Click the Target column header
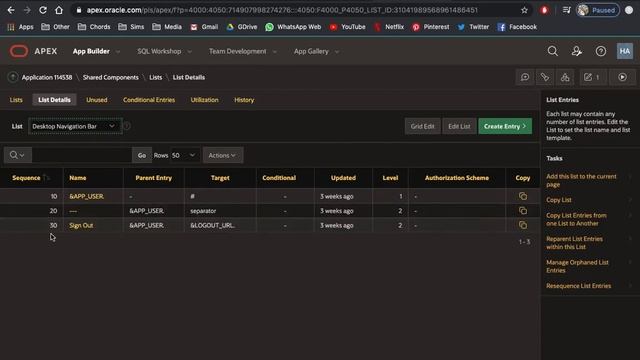640x360 pixels. pyautogui.click(x=220, y=178)
